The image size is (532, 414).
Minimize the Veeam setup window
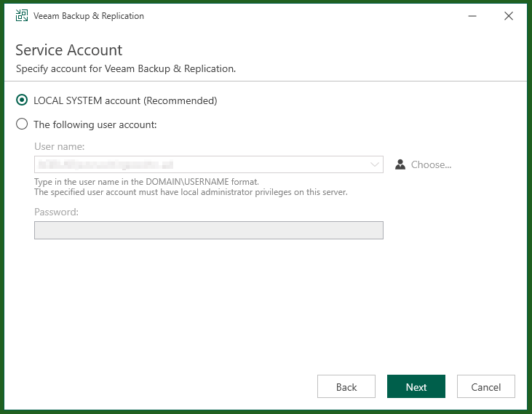472,16
